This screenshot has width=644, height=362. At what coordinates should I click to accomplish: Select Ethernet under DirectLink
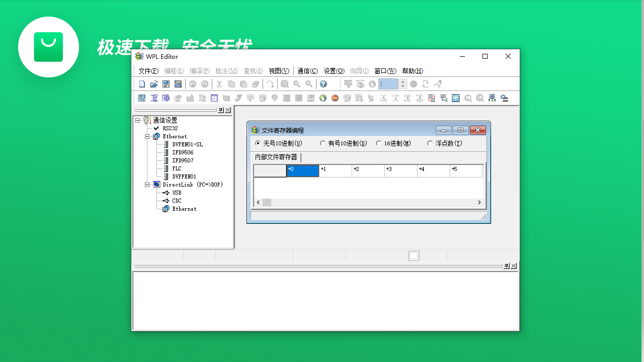[184, 209]
